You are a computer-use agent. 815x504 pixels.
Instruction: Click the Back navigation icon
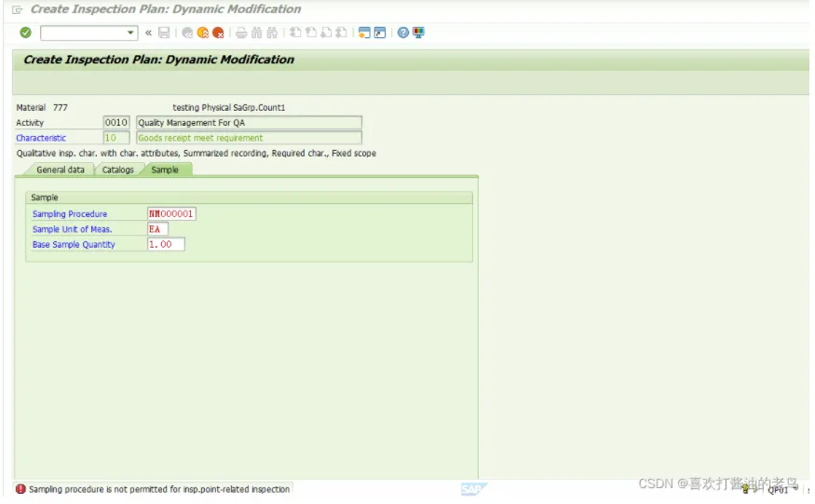187,33
